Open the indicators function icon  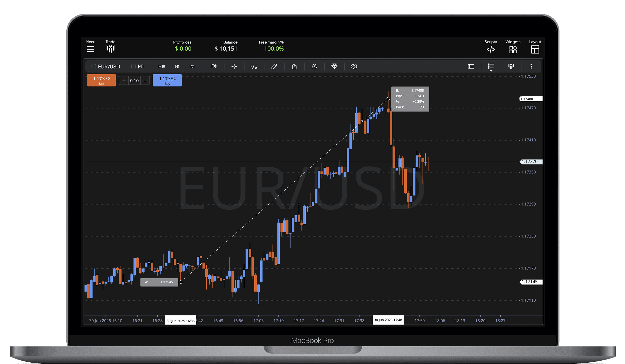(254, 66)
